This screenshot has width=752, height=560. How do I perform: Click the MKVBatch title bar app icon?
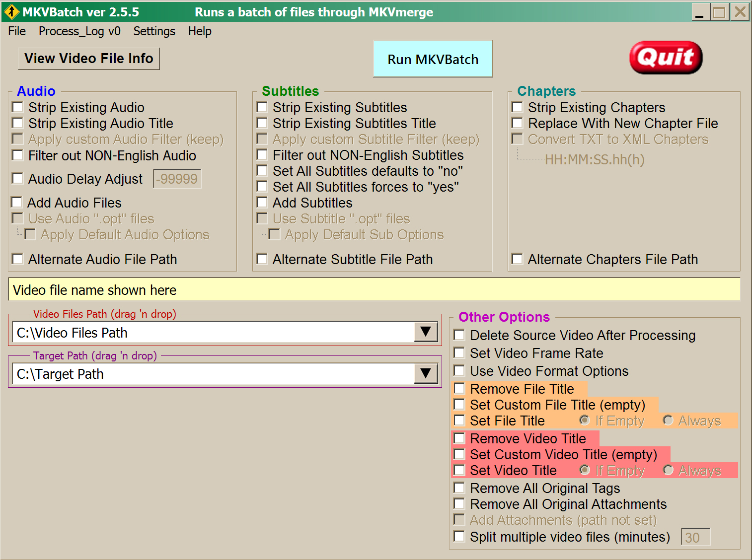(x=11, y=12)
